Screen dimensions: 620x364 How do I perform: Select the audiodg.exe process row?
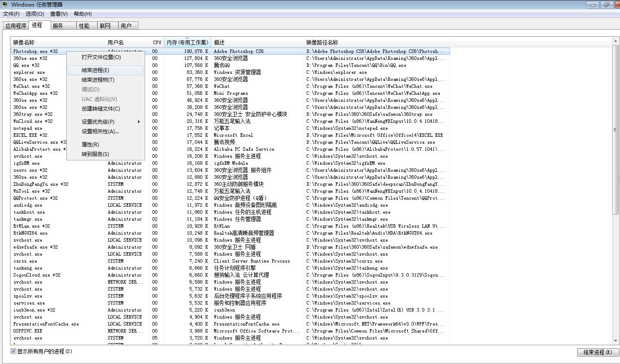230,205
